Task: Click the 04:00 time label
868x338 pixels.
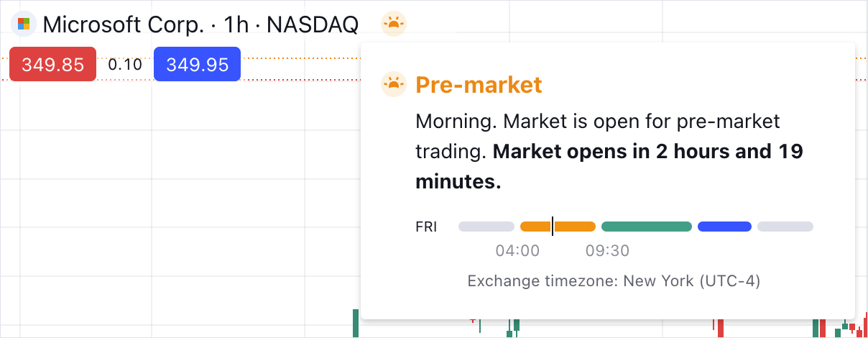Action: (517, 251)
